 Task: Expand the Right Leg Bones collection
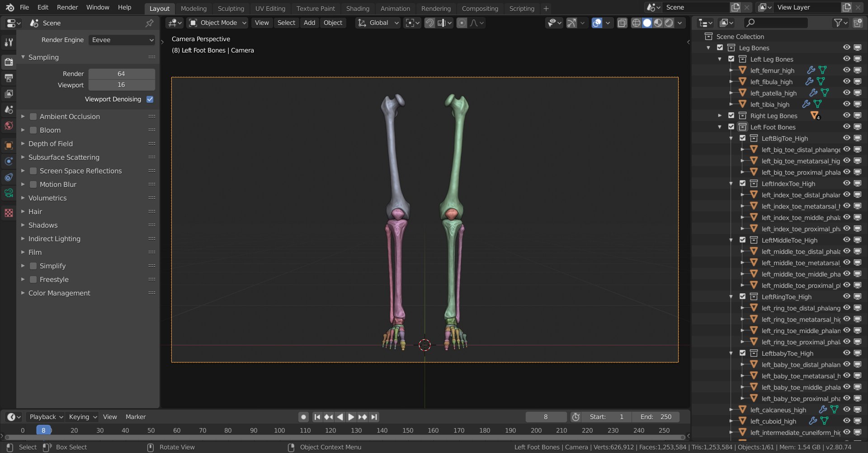pyautogui.click(x=720, y=115)
